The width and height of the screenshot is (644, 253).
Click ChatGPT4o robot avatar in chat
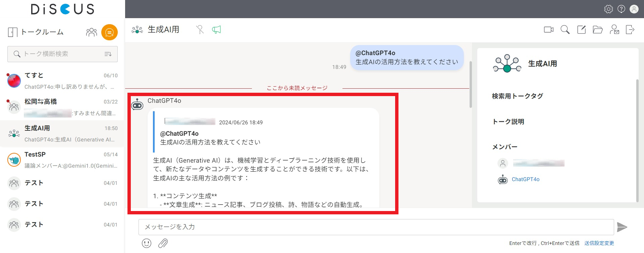click(x=137, y=105)
